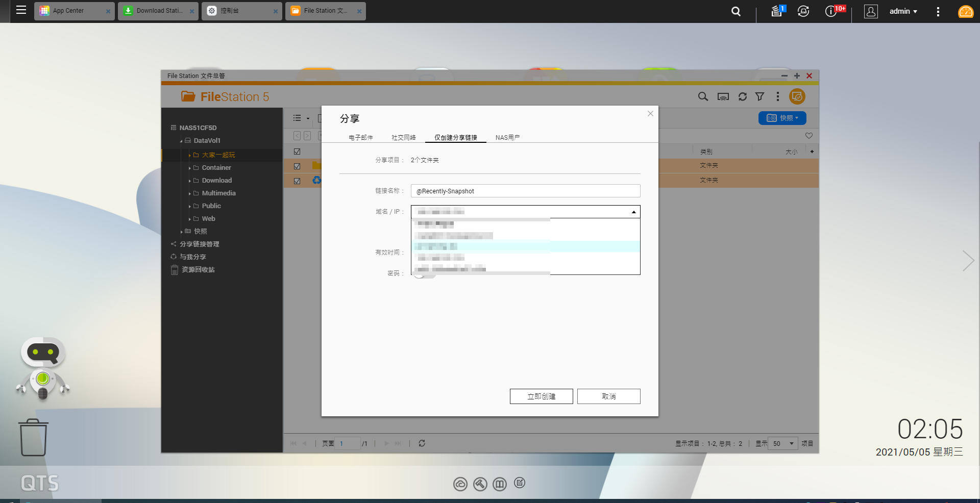Click the remote mount icon in File Station toolbar
The image size is (980, 503).
pyautogui.click(x=723, y=96)
